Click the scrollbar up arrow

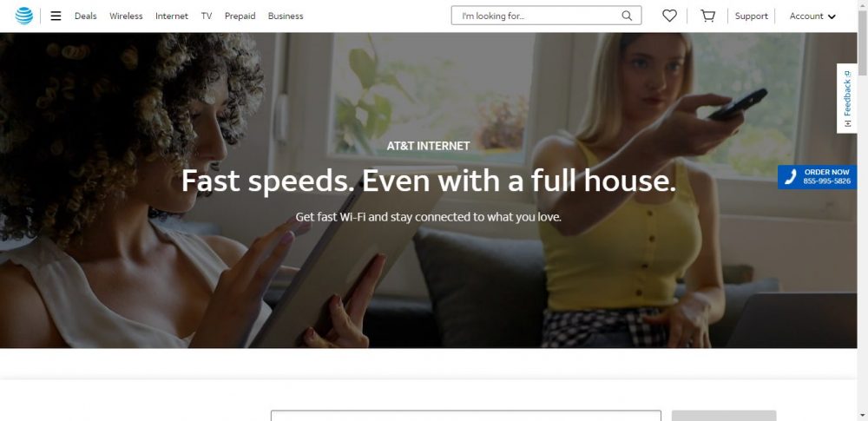click(863, 4)
